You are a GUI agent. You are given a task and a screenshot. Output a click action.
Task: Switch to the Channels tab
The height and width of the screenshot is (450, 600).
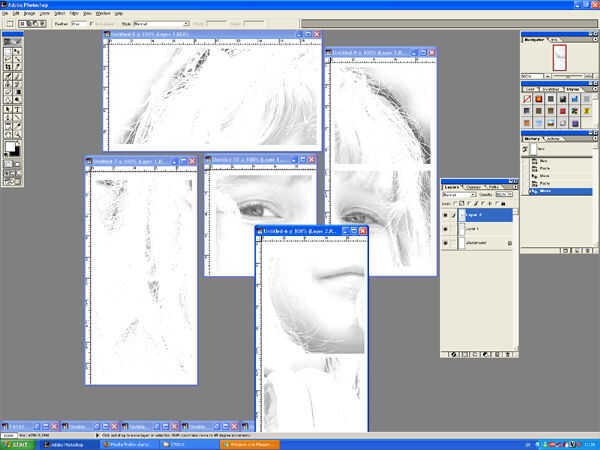tap(474, 187)
